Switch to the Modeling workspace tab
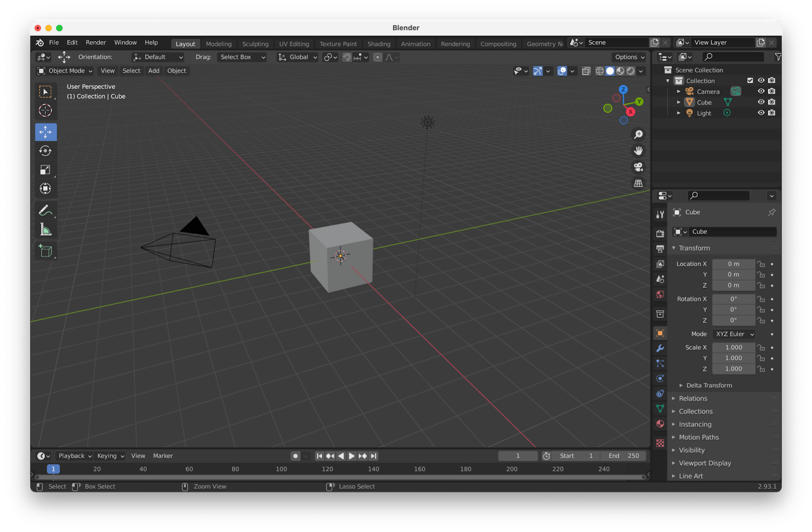 click(x=219, y=44)
